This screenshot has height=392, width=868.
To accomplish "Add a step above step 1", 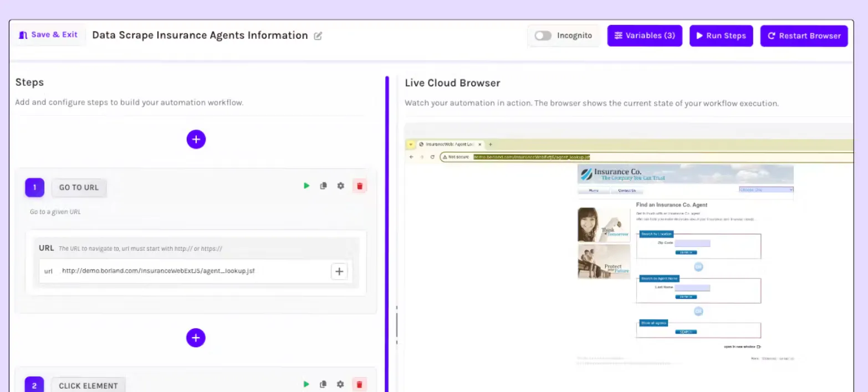I will coord(196,140).
